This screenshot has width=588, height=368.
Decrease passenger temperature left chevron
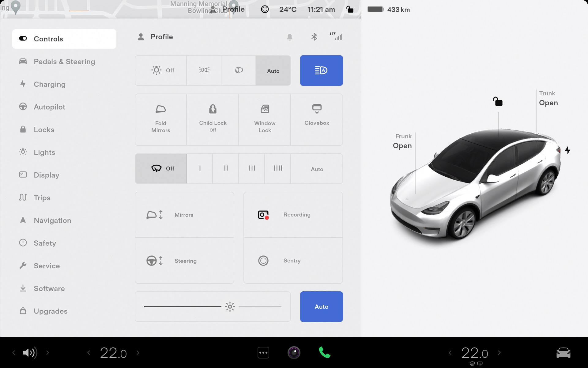click(x=450, y=353)
